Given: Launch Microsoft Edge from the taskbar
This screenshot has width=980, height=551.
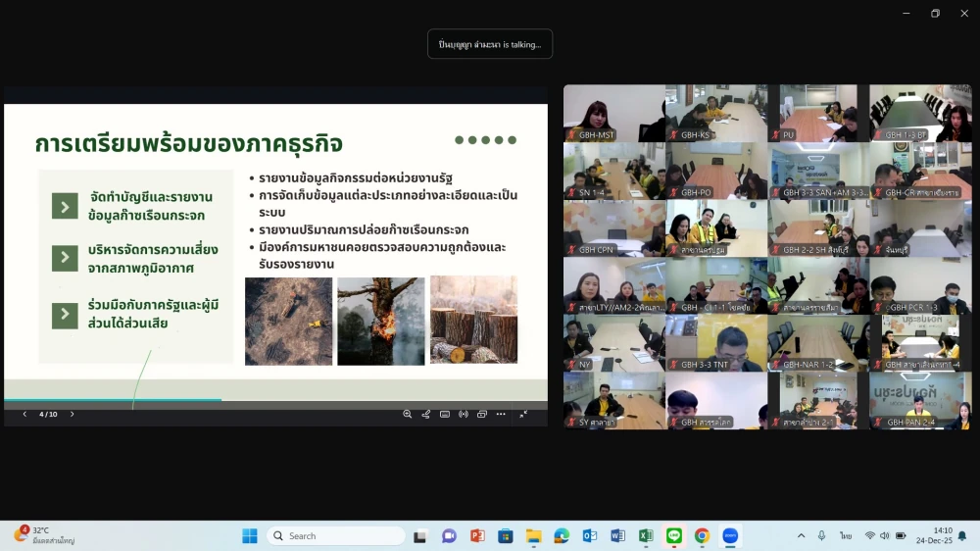Looking at the screenshot, I should coord(562,536).
